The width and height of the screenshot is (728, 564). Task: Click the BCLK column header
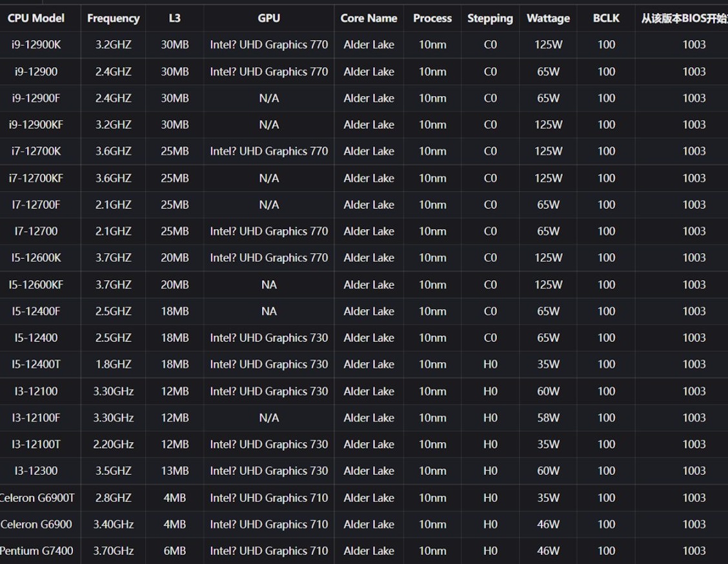point(606,18)
